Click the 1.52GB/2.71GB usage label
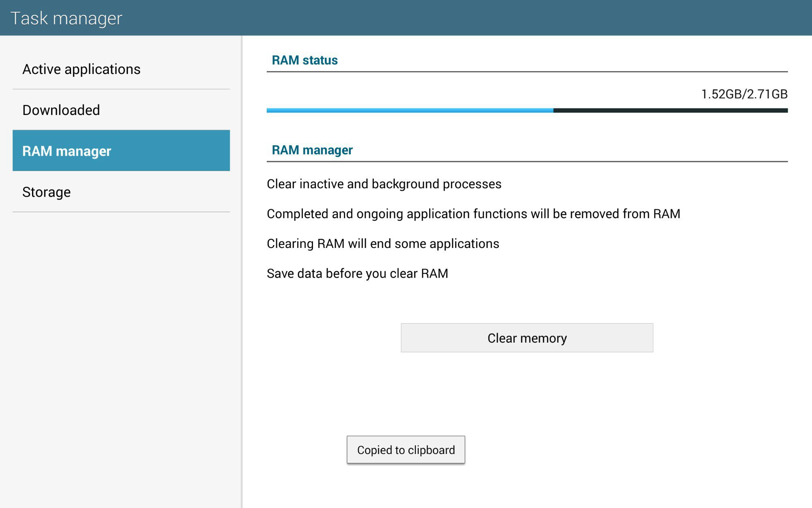Viewport: 812px width, 508px height. 744,94
